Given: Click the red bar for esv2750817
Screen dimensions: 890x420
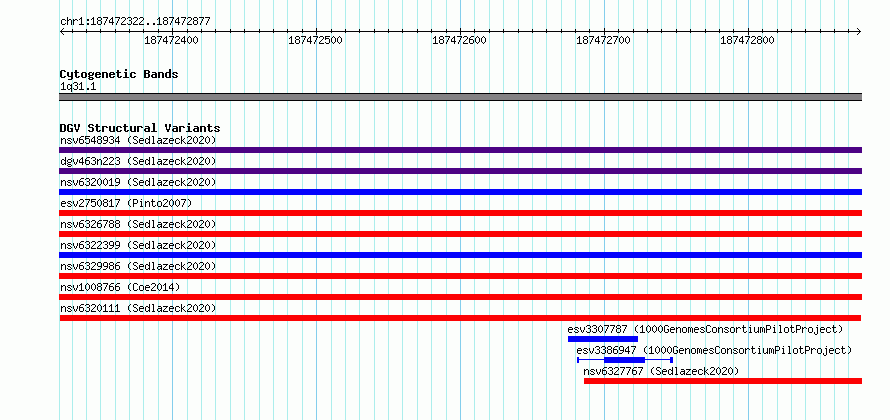Looking at the screenshot, I should tap(460, 213).
